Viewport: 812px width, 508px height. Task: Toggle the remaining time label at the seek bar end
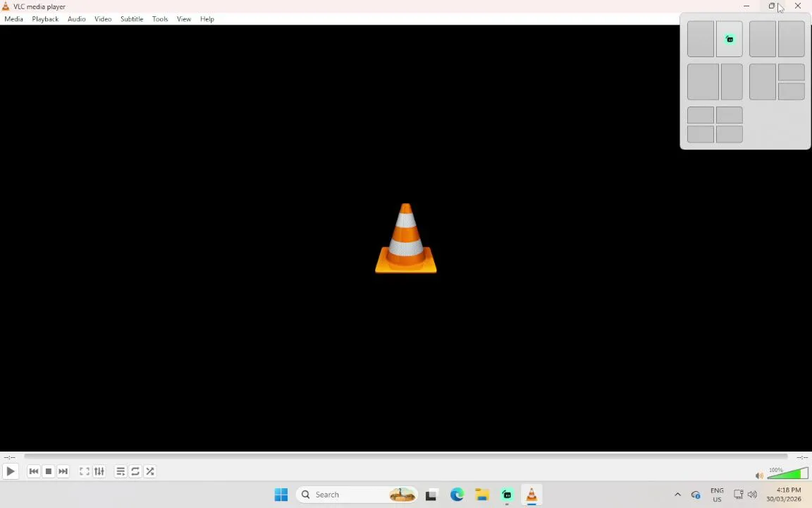802,457
